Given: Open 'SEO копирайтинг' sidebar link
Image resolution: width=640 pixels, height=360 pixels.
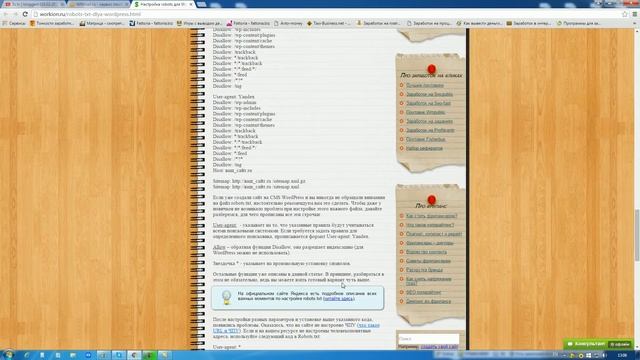Looking at the screenshot, I should 423,292.
